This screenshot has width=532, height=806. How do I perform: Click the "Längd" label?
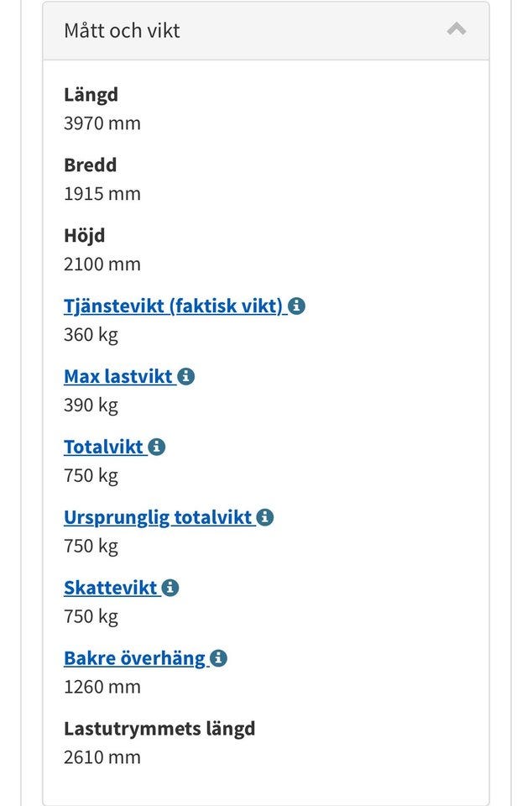(x=91, y=95)
